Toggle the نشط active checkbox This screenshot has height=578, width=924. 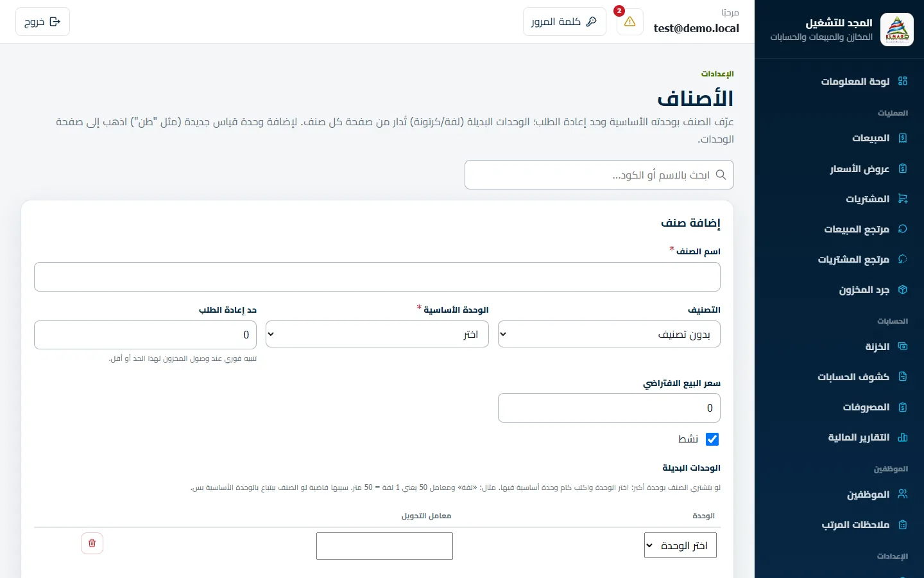pos(712,439)
